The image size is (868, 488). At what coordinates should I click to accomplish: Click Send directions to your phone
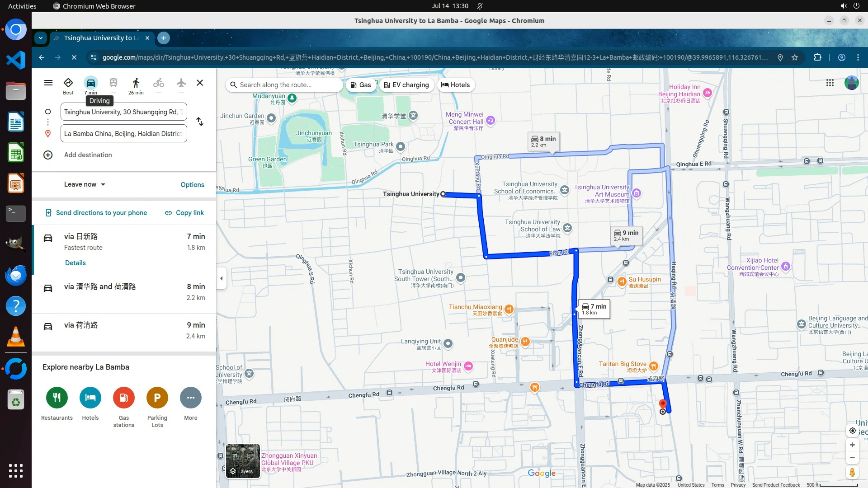click(96, 213)
